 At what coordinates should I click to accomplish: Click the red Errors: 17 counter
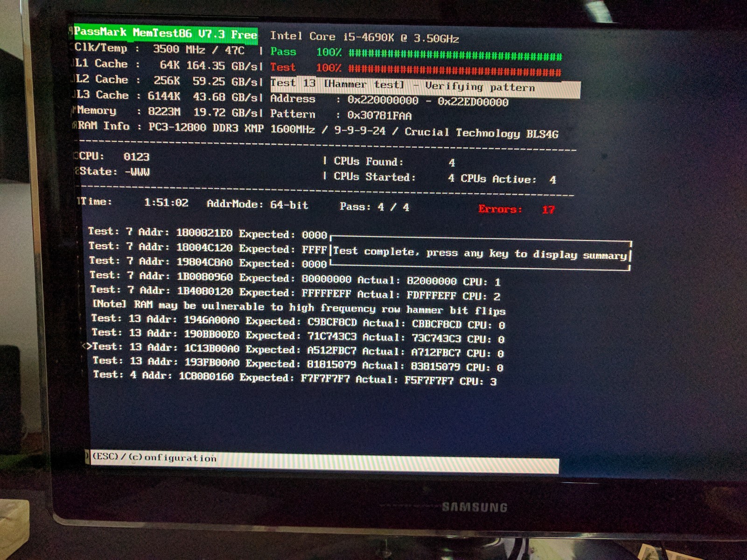pos(516,209)
